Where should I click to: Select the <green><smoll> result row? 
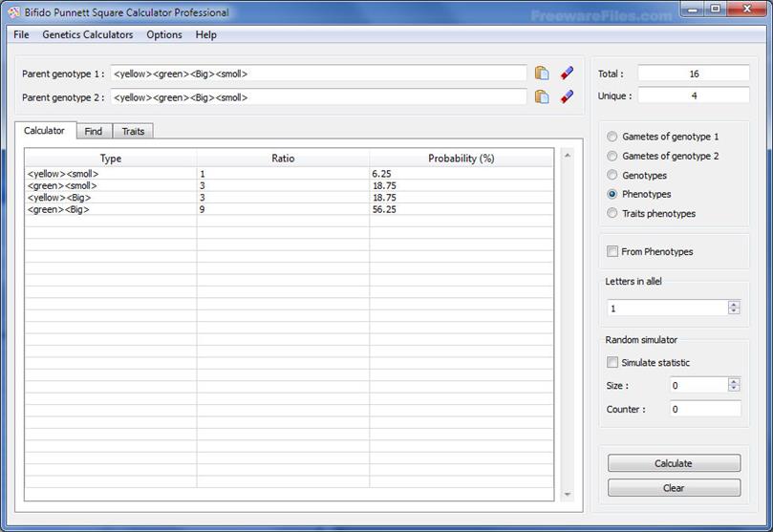(x=289, y=185)
